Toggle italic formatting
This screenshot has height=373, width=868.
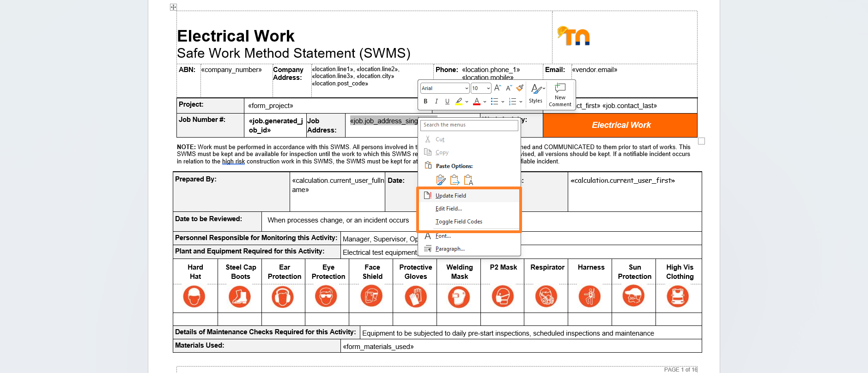pos(436,101)
